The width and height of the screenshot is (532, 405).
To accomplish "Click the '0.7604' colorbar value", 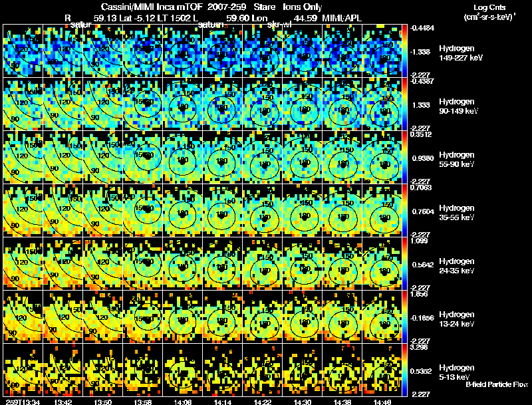I will pyautogui.click(x=423, y=211).
